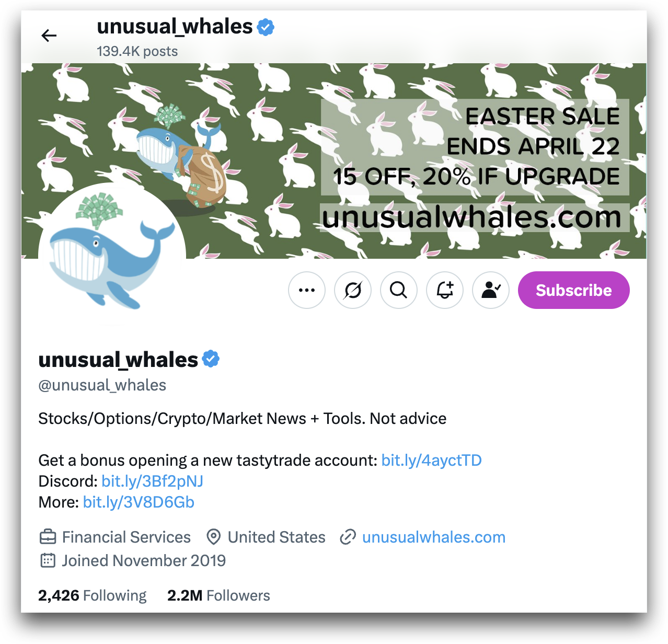This screenshot has height=644, width=668.
Task: Click the verified badge in the top header
Action: 266,27
